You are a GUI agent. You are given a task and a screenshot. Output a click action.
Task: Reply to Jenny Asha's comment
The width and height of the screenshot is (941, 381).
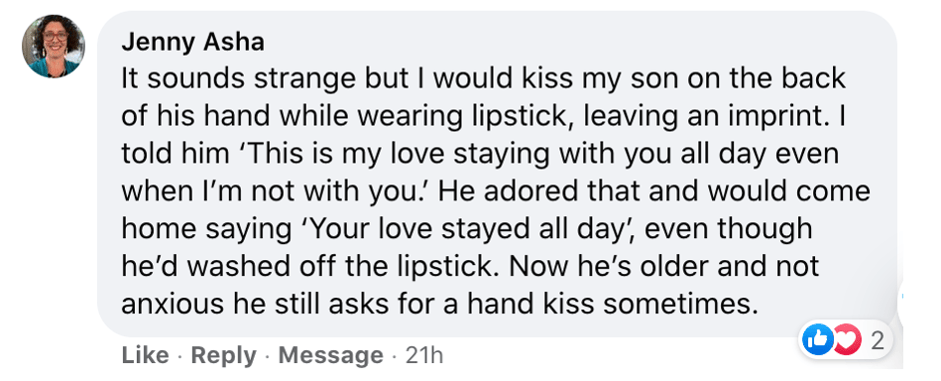click(223, 355)
